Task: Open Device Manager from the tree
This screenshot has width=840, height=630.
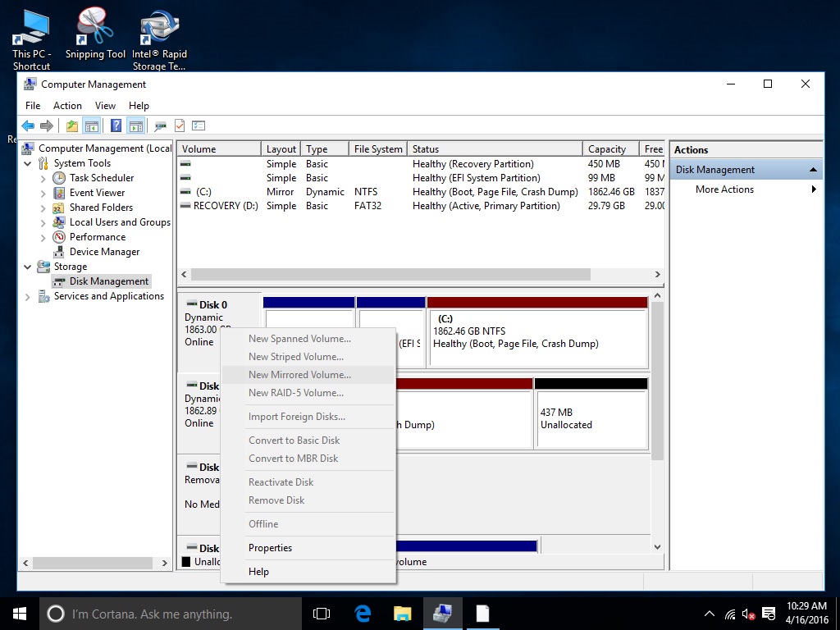Action: click(104, 252)
